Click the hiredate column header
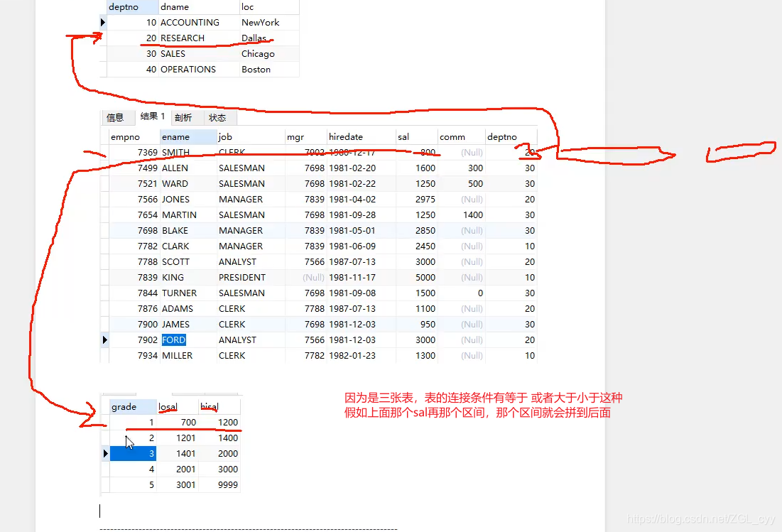Viewport: 782px width, 532px height. (361, 136)
